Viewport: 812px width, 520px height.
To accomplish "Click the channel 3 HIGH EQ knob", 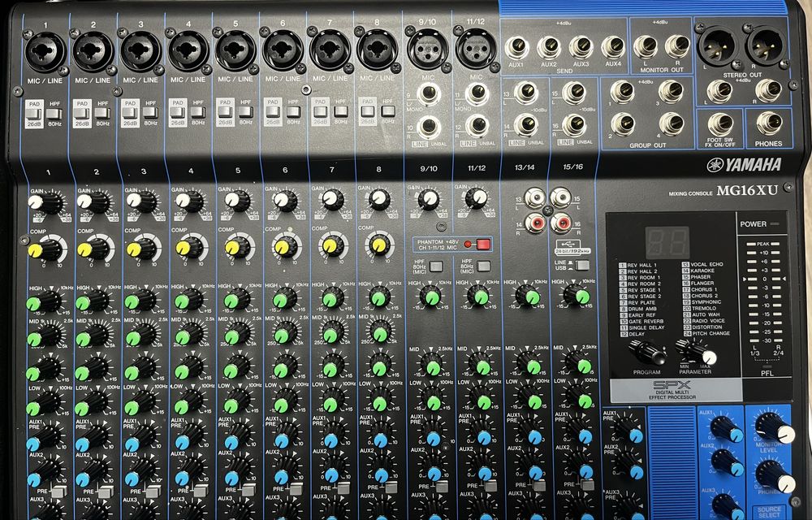I will 140,301.
